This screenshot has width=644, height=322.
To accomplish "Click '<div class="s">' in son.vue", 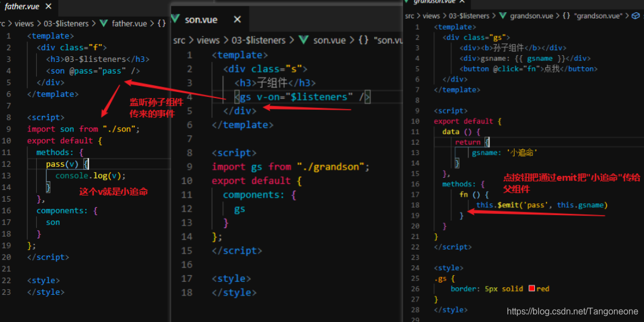I will pyautogui.click(x=265, y=69).
